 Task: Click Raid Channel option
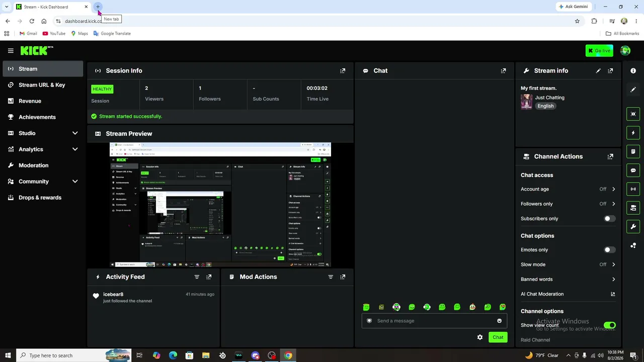coord(535,340)
